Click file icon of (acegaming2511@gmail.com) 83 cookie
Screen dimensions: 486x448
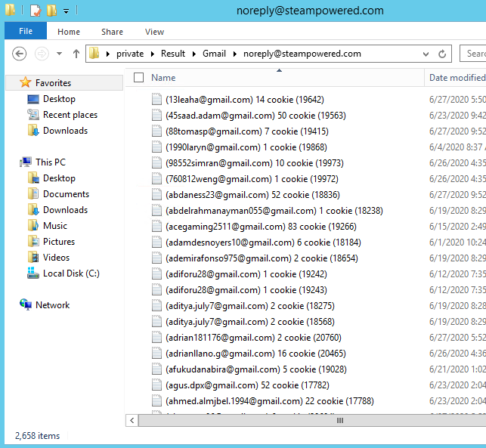click(x=156, y=226)
